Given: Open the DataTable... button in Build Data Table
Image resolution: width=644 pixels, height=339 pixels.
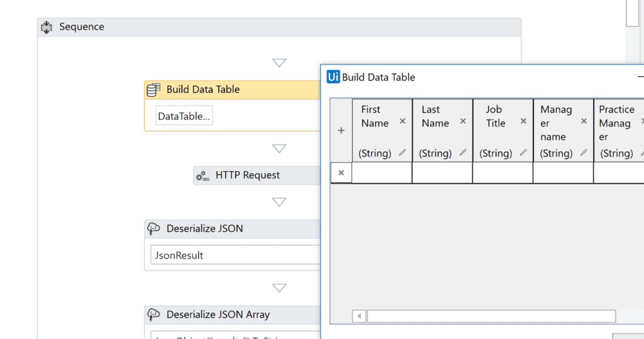Looking at the screenshot, I should [x=184, y=116].
